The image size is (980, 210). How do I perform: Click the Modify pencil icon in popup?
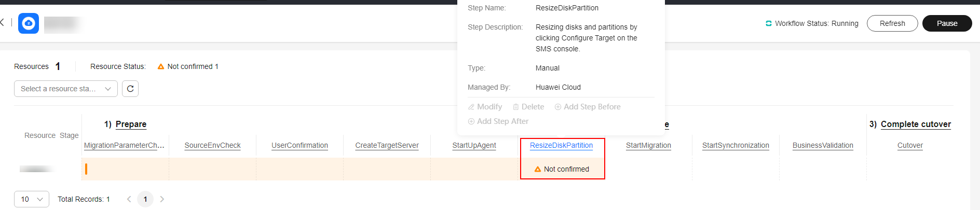coord(471,107)
